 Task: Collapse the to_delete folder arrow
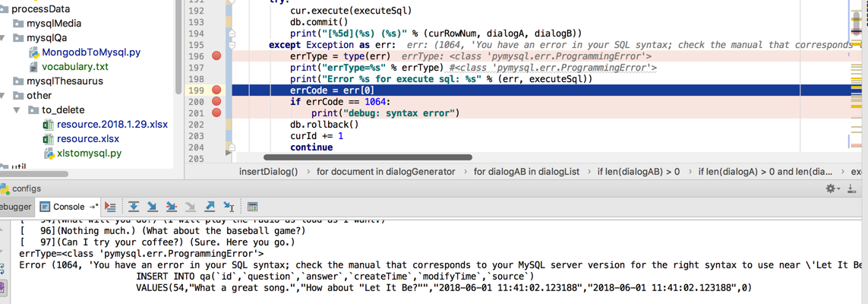[16, 109]
